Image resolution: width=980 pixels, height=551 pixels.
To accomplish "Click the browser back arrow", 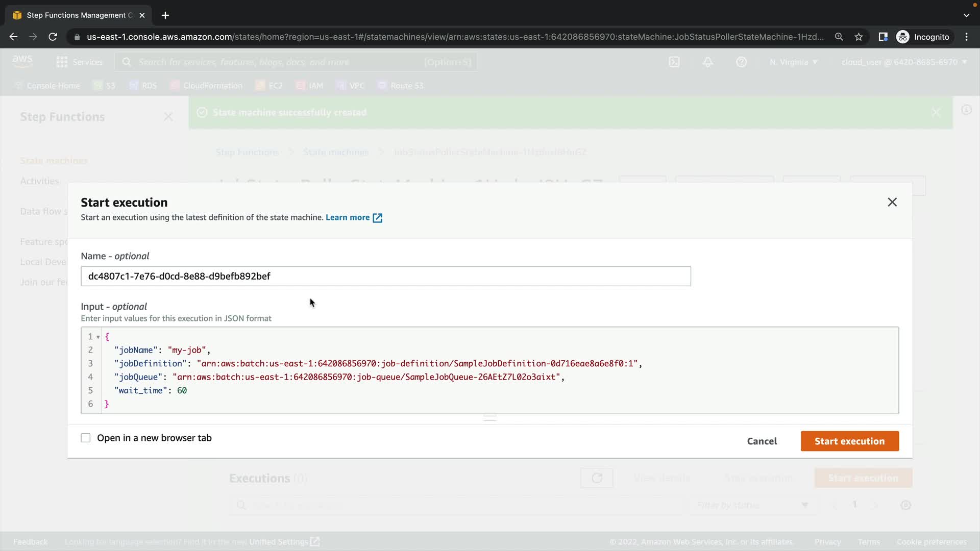I will click(14, 37).
